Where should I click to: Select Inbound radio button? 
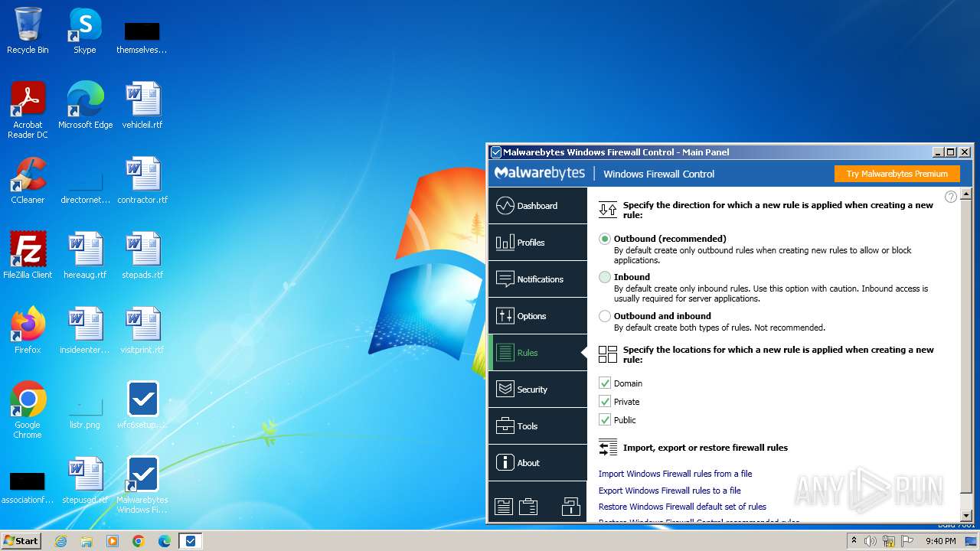coord(605,277)
